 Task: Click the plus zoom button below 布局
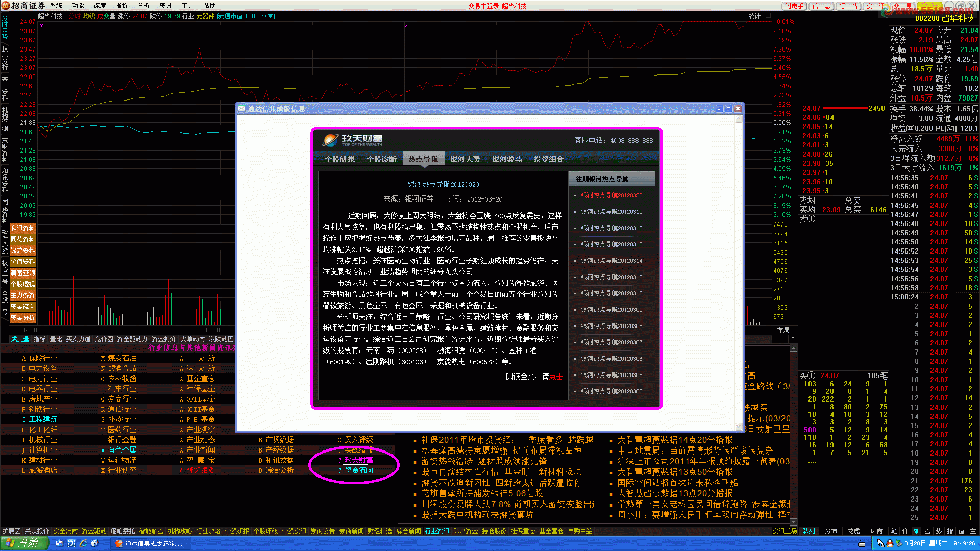pyautogui.click(x=776, y=339)
